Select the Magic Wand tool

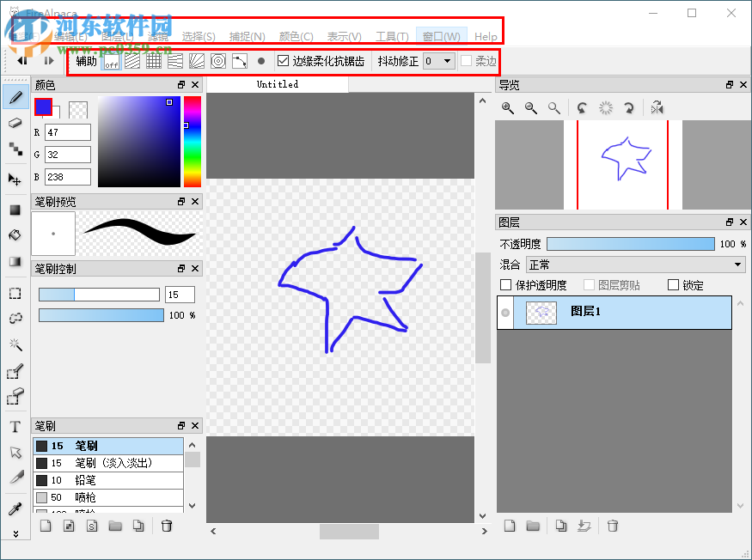click(15, 345)
